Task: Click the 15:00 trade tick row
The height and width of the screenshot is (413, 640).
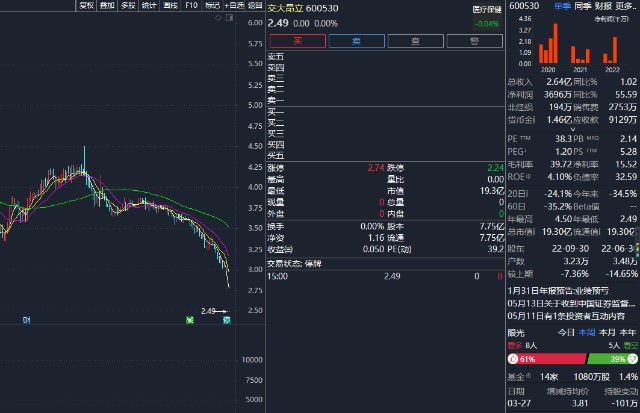Action: [x=385, y=276]
